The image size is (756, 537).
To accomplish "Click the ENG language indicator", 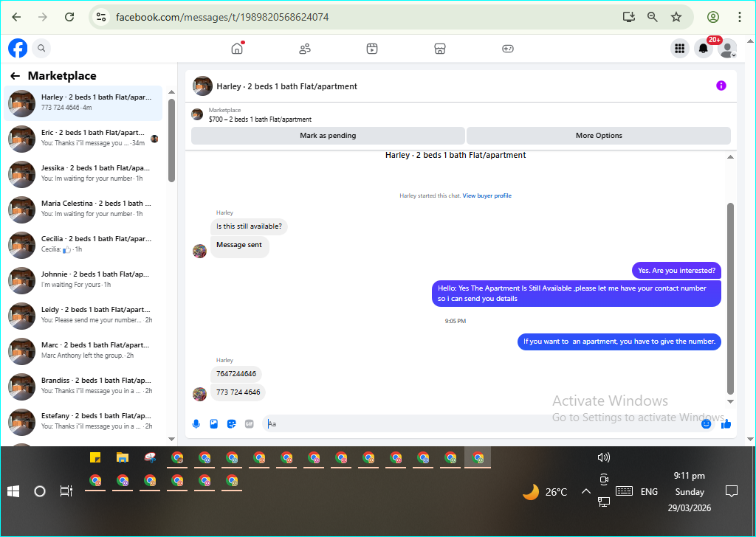I will pyautogui.click(x=649, y=492).
